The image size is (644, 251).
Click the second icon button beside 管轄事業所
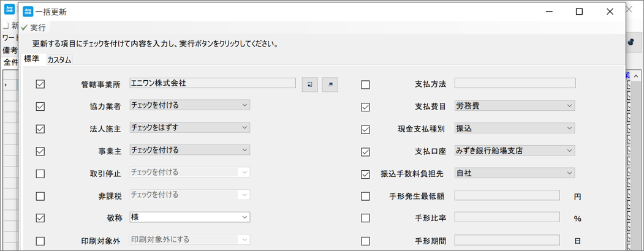330,84
